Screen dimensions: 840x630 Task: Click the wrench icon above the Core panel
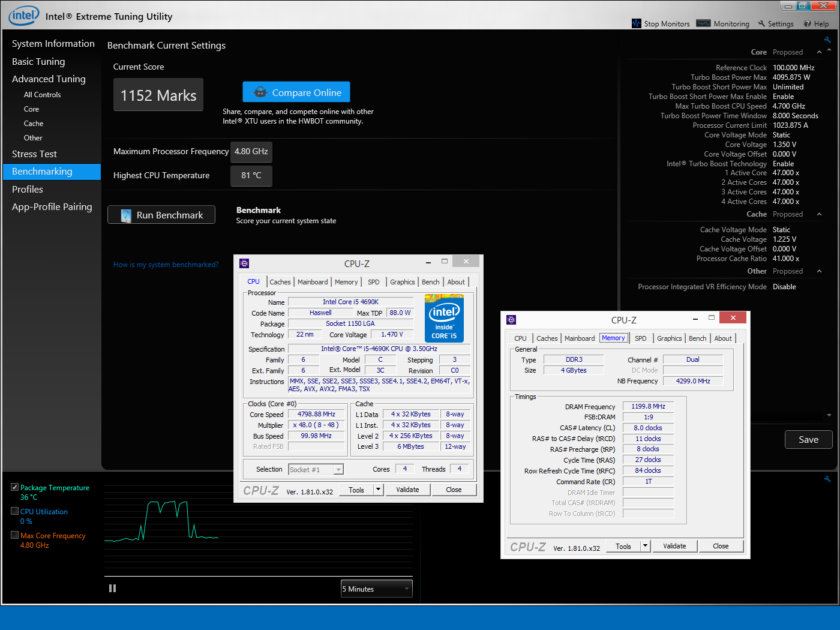pyautogui.click(x=827, y=40)
